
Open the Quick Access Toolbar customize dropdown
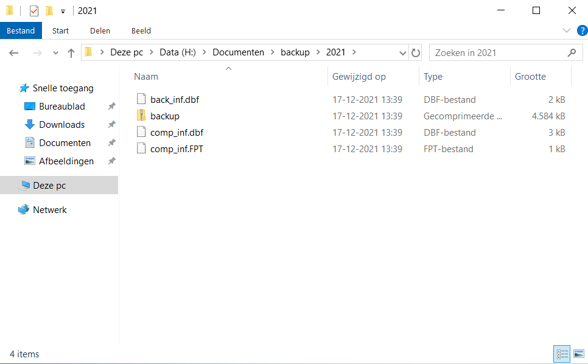point(63,11)
